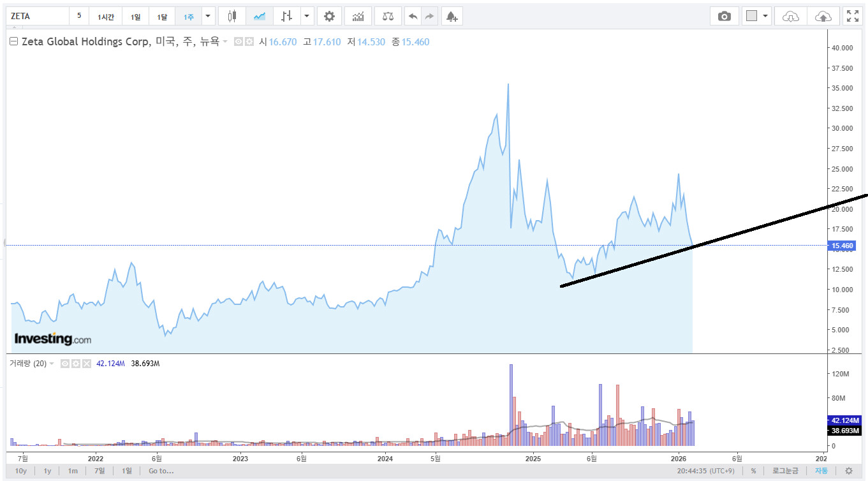
Task: Hide volume indicator with eye icon
Action: 64,364
